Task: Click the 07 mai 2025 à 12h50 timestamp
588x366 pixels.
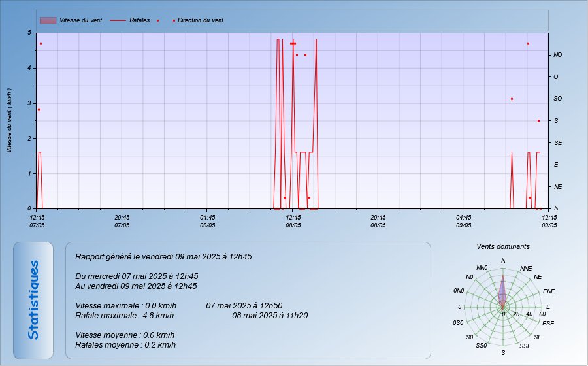Action: pos(244,306)
